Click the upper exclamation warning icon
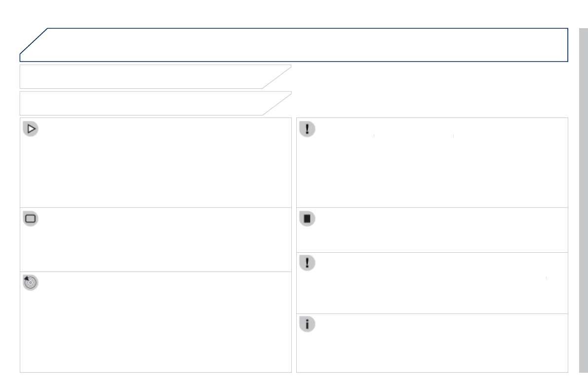Image resolution: width=588 pixels, height=392 pixels. 307,129
